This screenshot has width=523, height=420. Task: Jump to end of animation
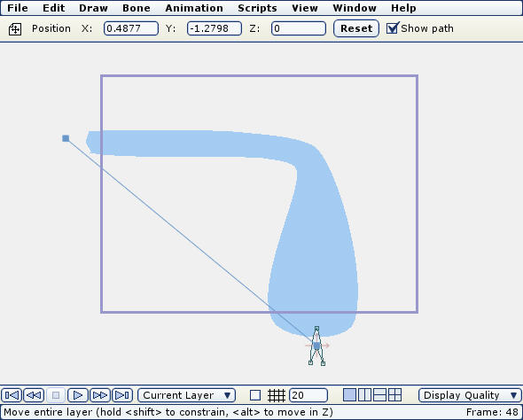(122, 395)
